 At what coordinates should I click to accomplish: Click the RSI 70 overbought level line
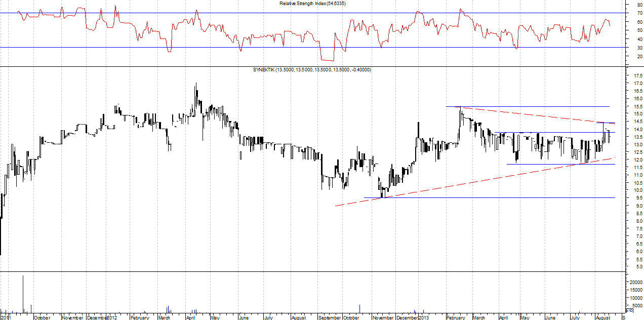(x=304, y=13)
